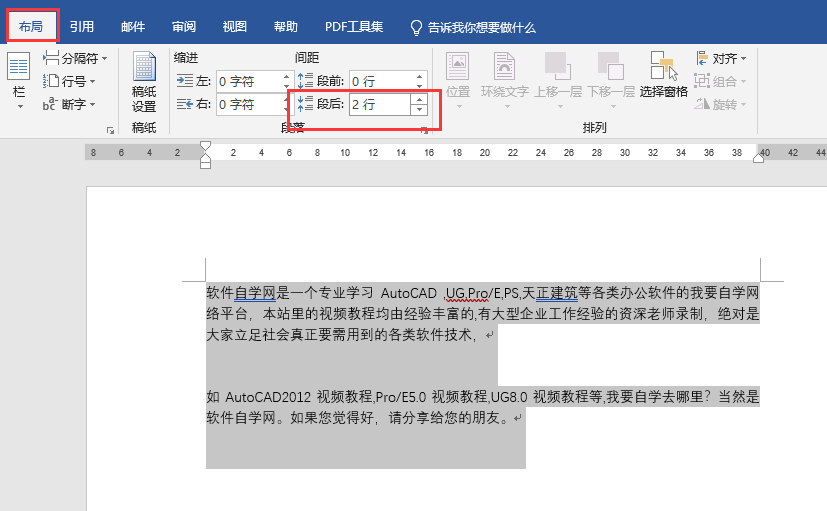Click the 段前 spacing before field
Image resolution: width=827 pixels, height=511 pixels.
point(381,81)
